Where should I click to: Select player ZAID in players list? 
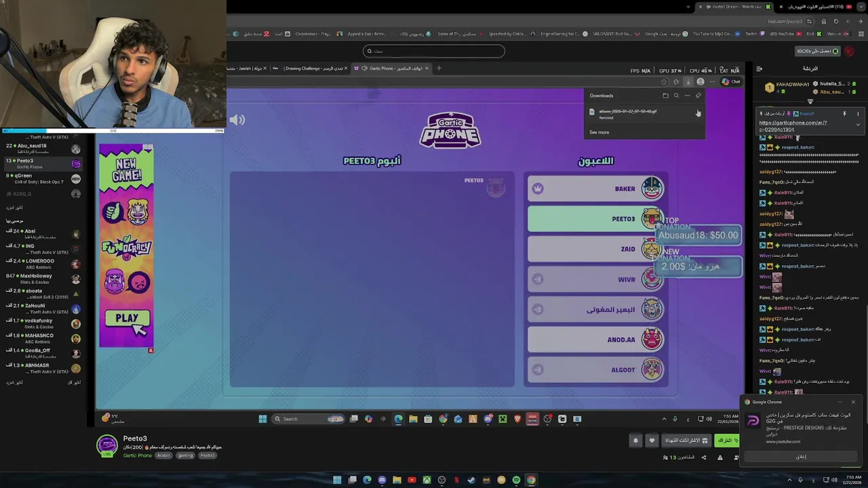click(x=595, y=249)
